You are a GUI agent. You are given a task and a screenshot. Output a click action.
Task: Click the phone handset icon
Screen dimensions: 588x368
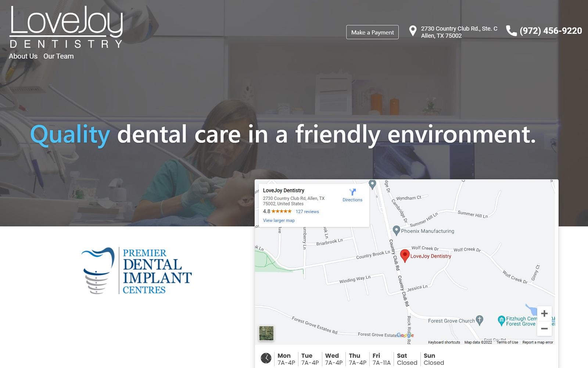click(511, 31)
